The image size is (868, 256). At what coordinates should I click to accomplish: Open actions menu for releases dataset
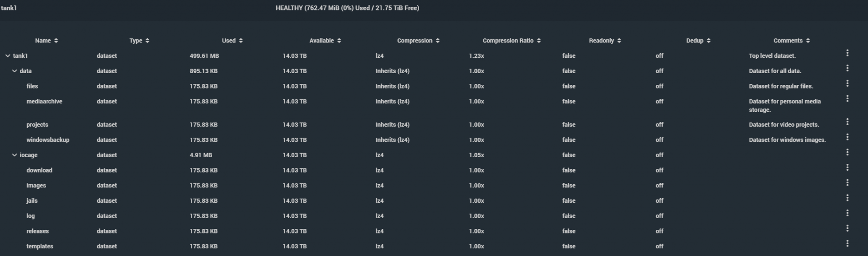(x=847, y=228)
